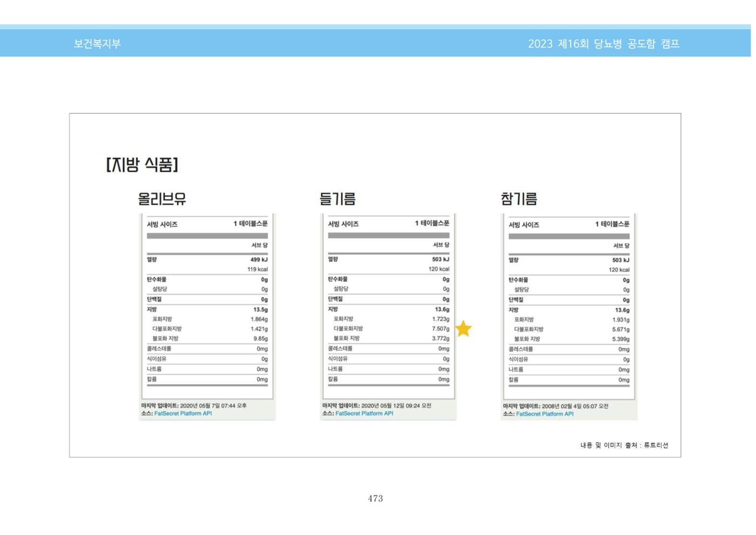Viewport: 756px width, 535px height.
Task: Click the 1.931g 포화지방 value
Action: pos(621,320)
